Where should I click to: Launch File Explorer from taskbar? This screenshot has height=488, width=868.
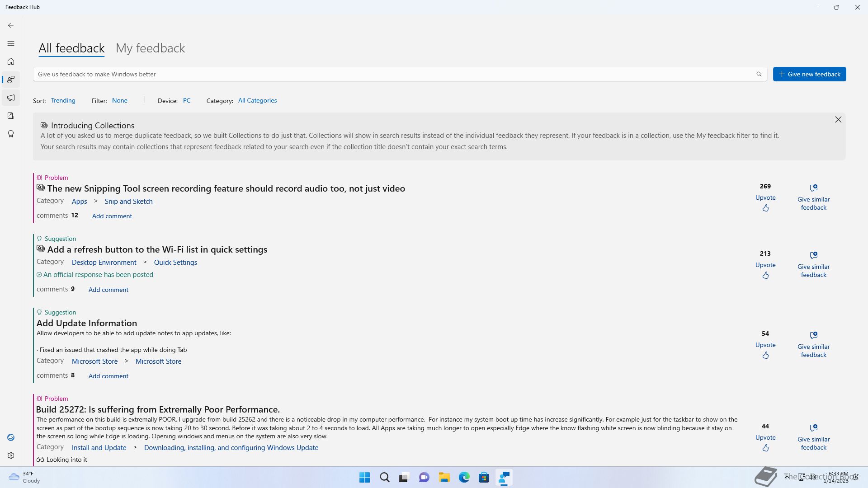[x=444, y=478]
